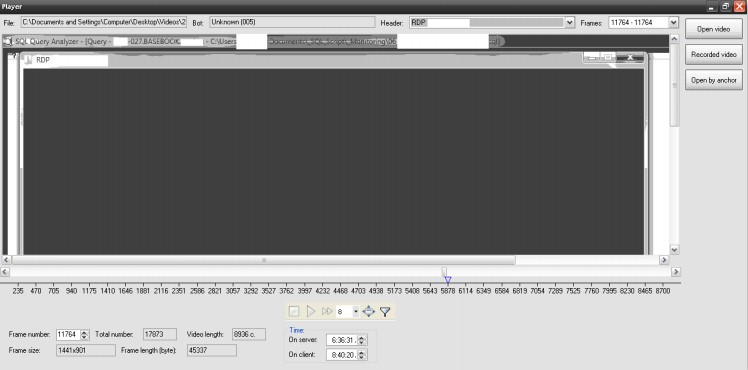Click the Frame number stepper arrows
The image size is (748, 370).
pos(85,335)
